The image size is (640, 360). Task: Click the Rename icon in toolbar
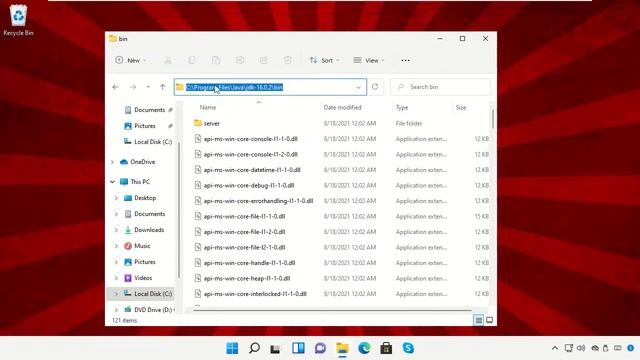tap(240, 60)
